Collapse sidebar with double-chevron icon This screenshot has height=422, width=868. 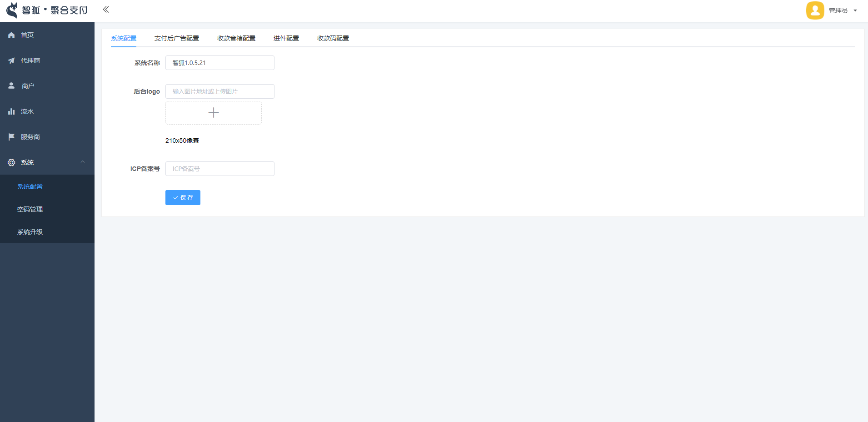[106, 10]
